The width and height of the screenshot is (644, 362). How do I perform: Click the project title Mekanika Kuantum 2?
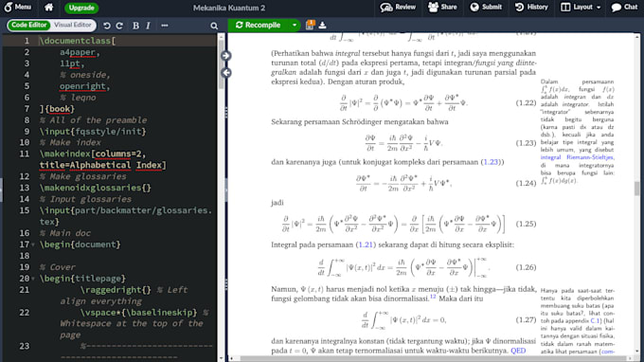(x=229, y=8)
